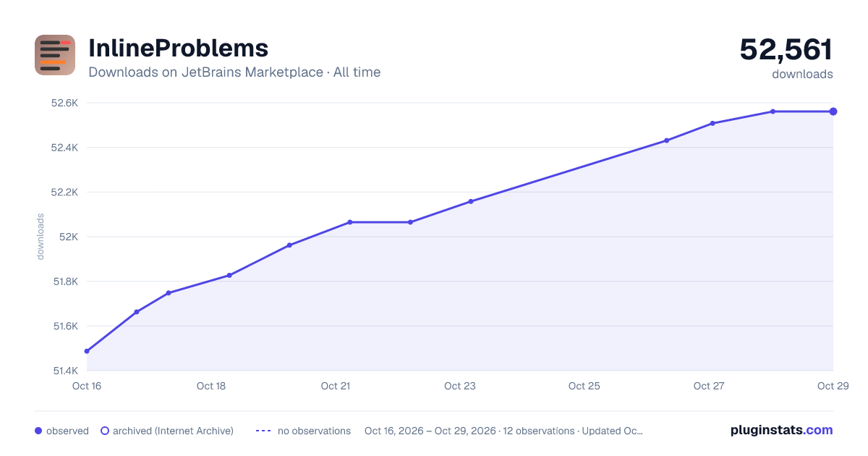
Task: Select the data point above Oct 21
Action: point(350,222)
